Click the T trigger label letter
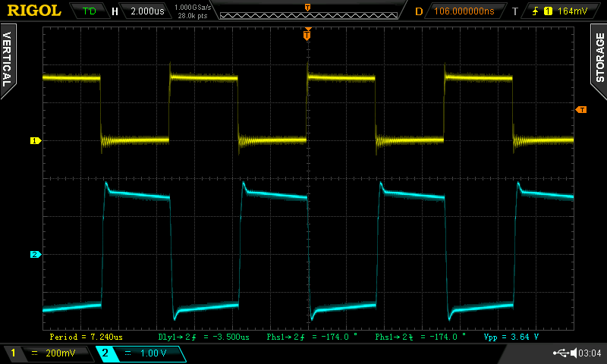This screenshot has width=607, height=364. coord(515,11)
